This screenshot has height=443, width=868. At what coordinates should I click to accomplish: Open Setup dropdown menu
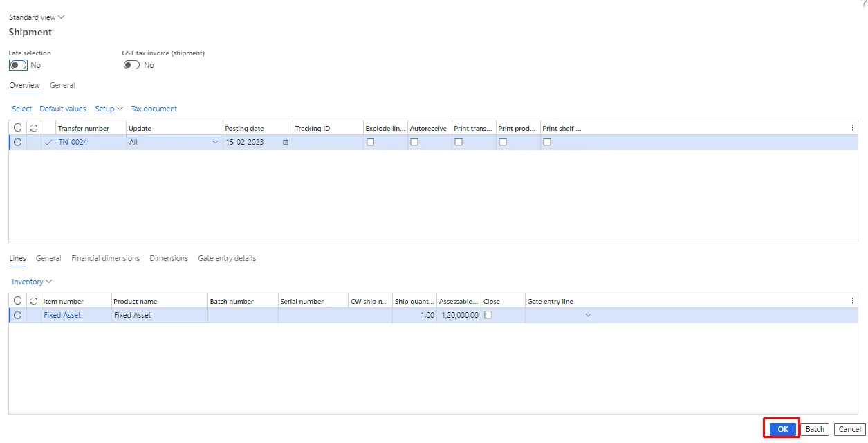click(109, 109)
